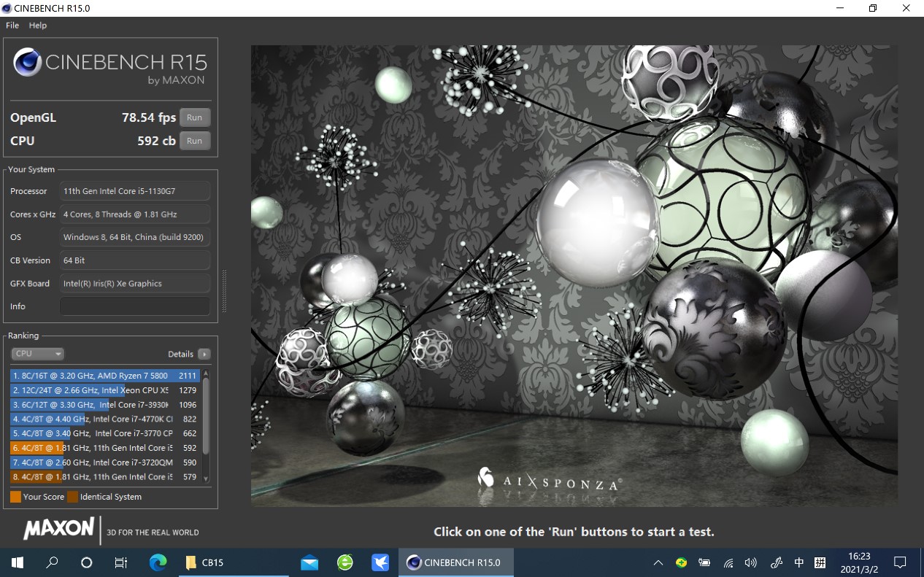Click the taskbar search magnifier icon
The image size is (924, 577).
point(52,562)
